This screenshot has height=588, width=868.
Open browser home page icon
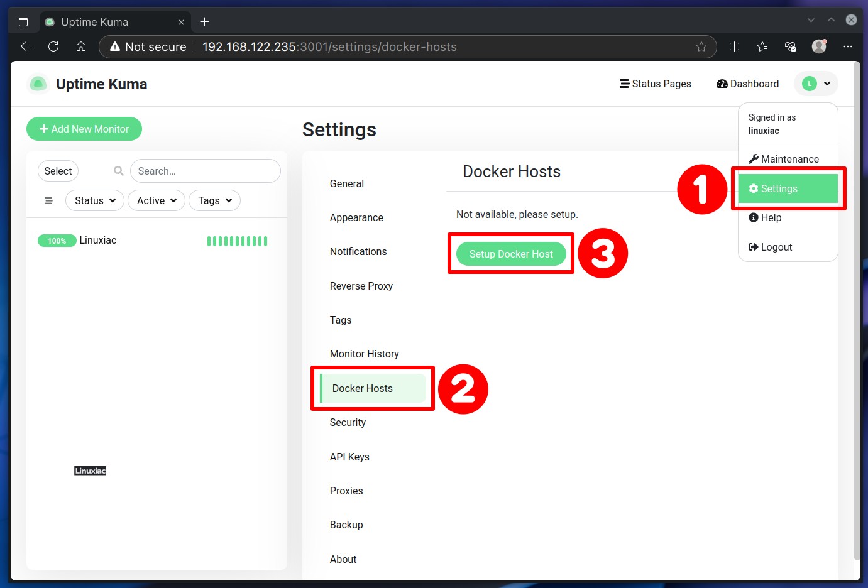click(x=81, y=46)
